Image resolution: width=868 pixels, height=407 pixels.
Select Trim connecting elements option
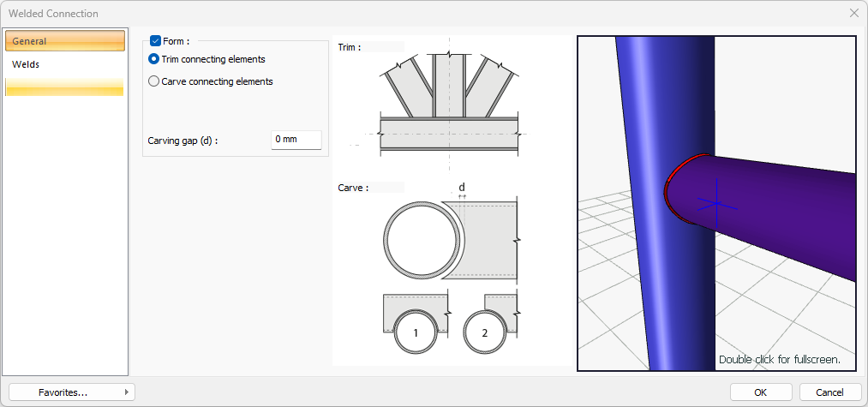point(154,59)
